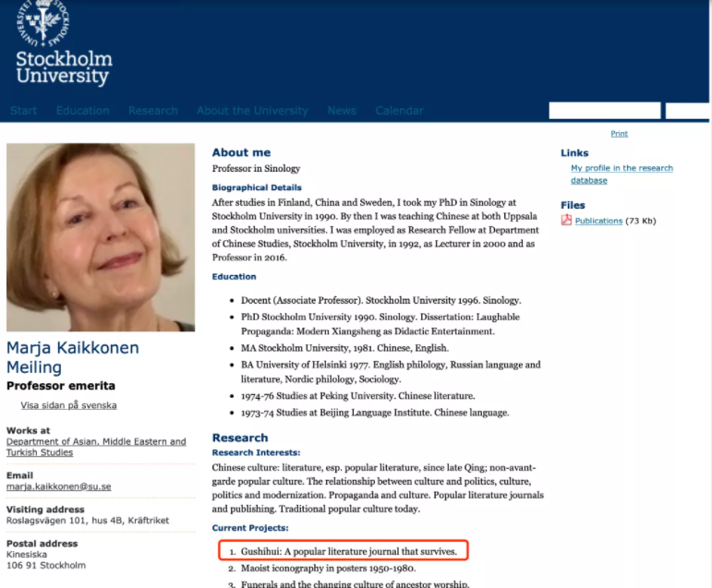Click the PhD Stockholm University 1990 bullet
Screen dimensions: 712x588
[x=380, y=324]
